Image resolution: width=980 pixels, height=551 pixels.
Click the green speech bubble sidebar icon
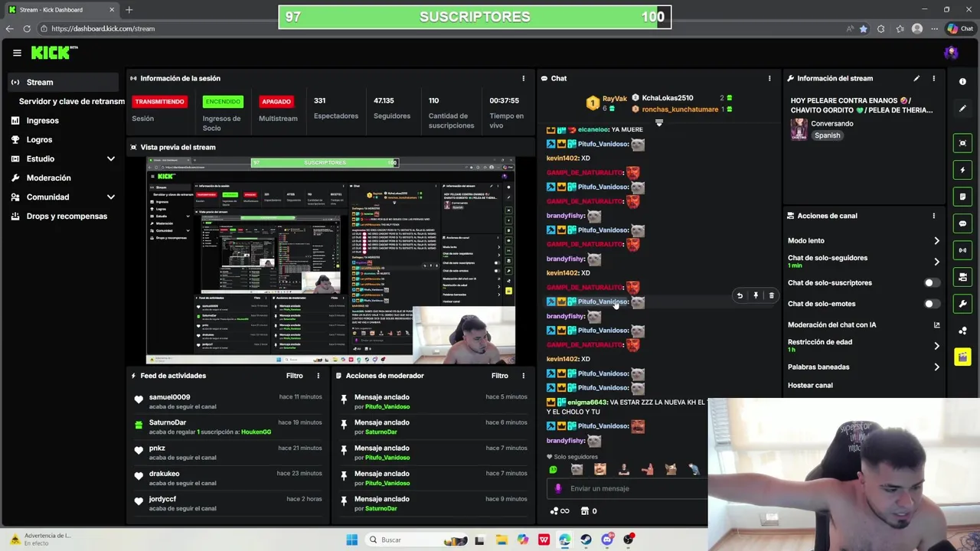[x=962, y=223]
